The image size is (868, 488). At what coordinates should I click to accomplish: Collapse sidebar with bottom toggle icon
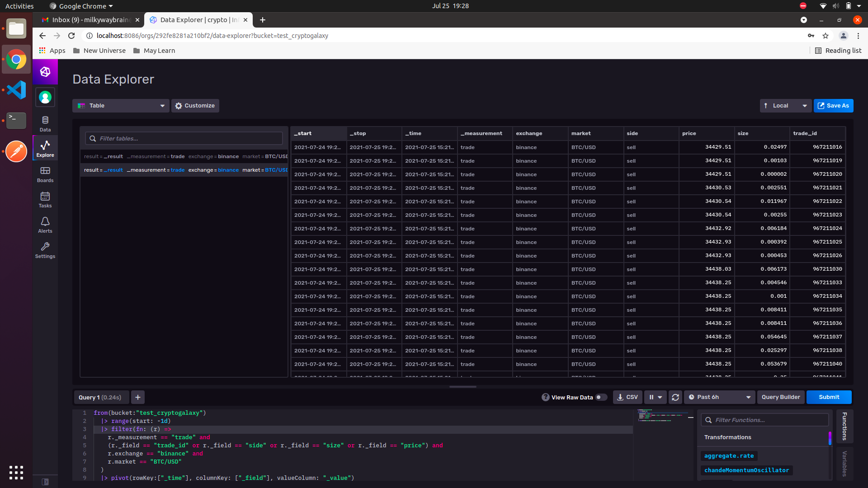click(45, 482)
